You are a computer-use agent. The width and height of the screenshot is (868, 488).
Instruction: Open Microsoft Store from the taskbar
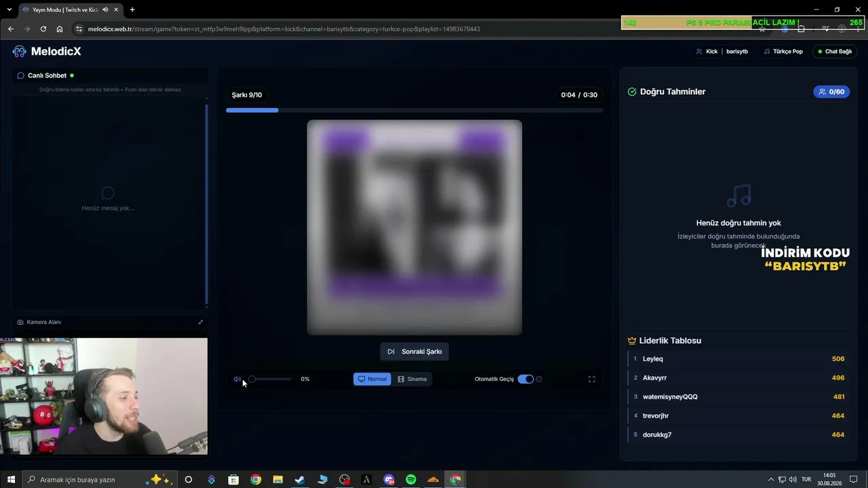(233, 480)
